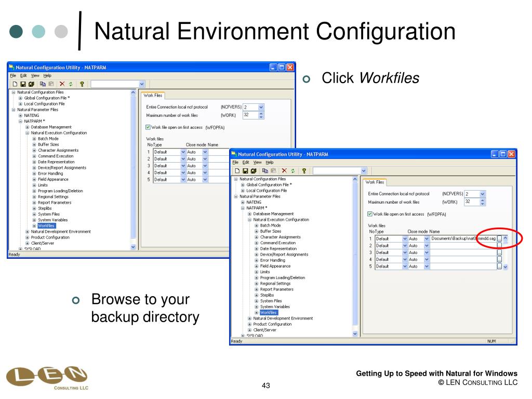Select Workfiles tree item in back window
532x399 pixels.
point(46,225)
